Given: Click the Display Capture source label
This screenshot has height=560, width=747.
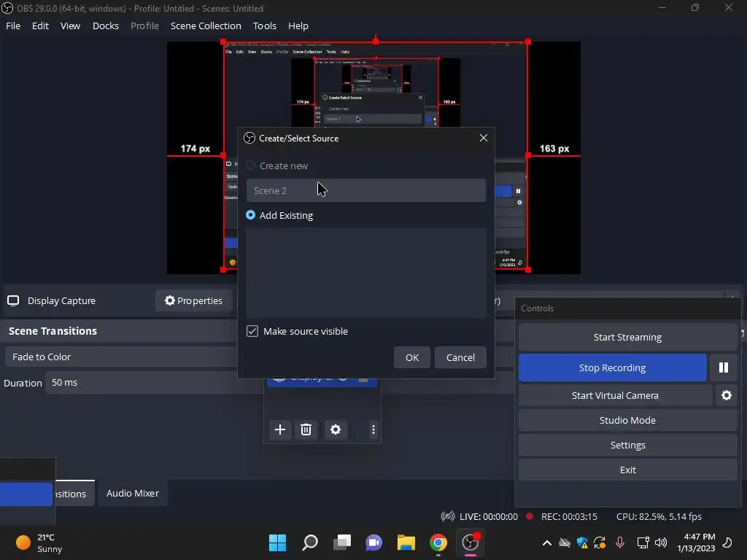Looking at the screenshot, I should tap(61, 301).
